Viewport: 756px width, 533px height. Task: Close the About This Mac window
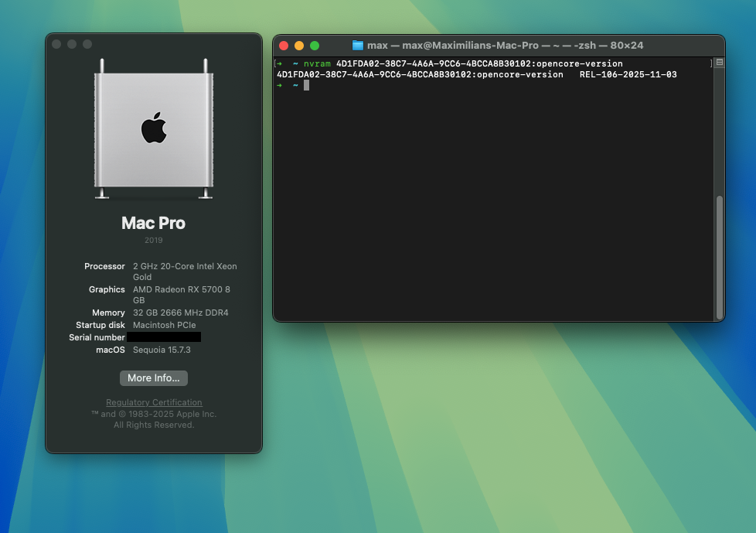click(56, 44)
